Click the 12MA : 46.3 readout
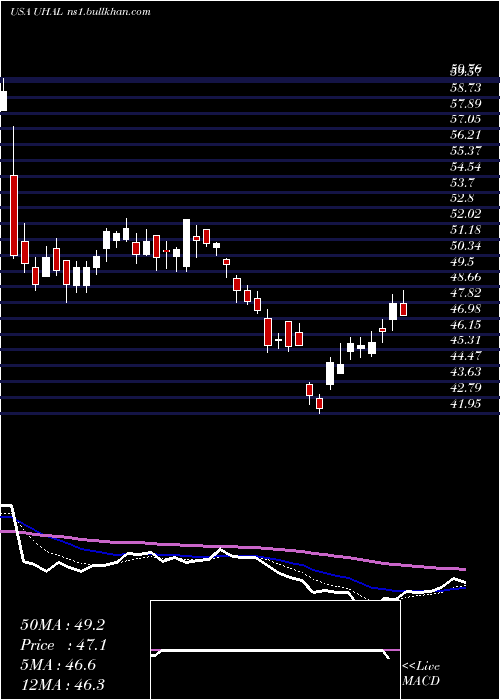This screenshot has width=500, height=700. click(62, 684)
